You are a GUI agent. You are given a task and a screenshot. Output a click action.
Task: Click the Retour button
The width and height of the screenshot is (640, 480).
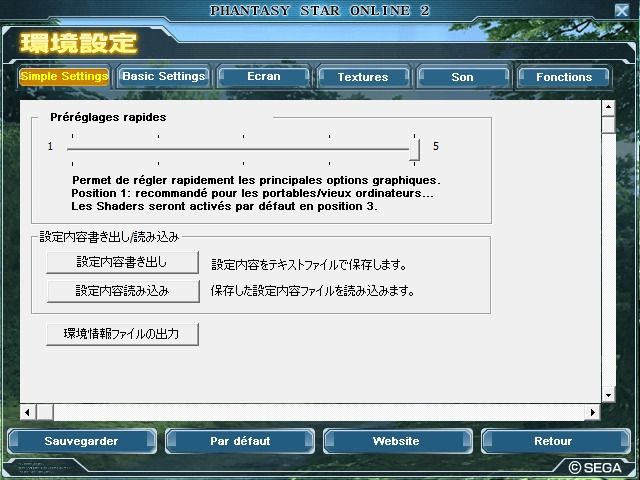(x=556, y=441)
